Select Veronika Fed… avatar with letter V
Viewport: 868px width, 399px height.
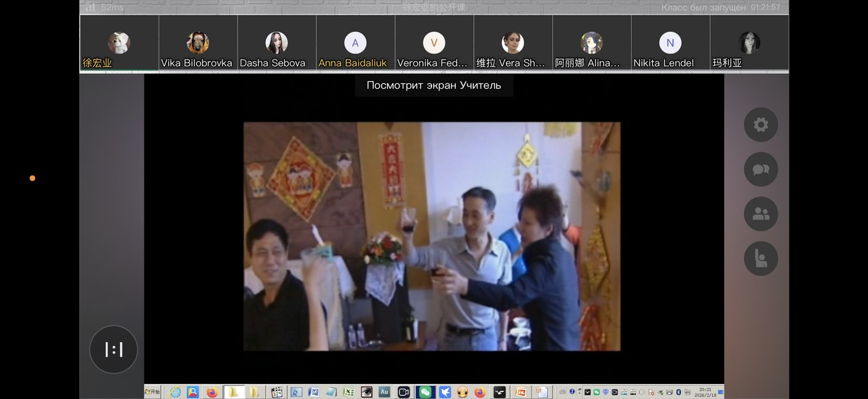pyautogui.click(x=434, y=43)
